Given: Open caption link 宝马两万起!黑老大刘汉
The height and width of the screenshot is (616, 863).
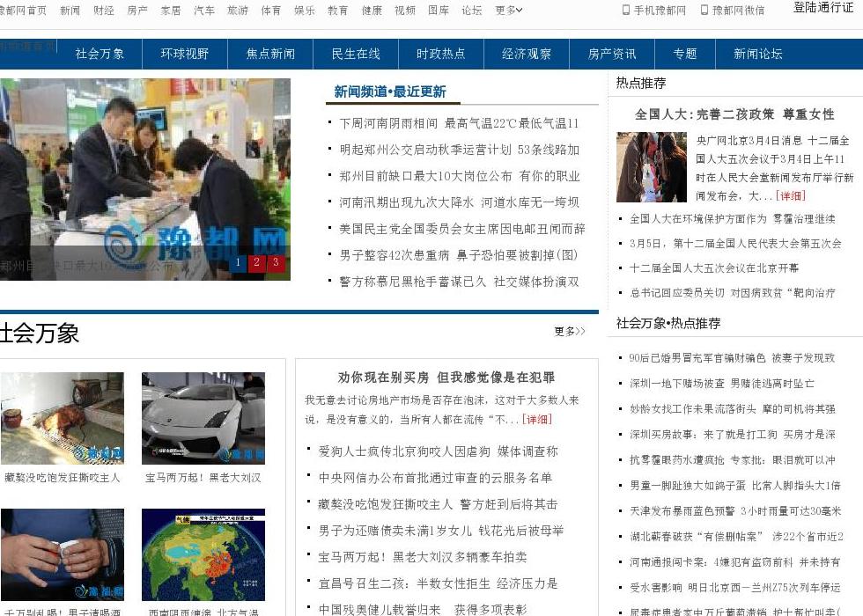Looking at the screenshot, I should pos(203,478).
